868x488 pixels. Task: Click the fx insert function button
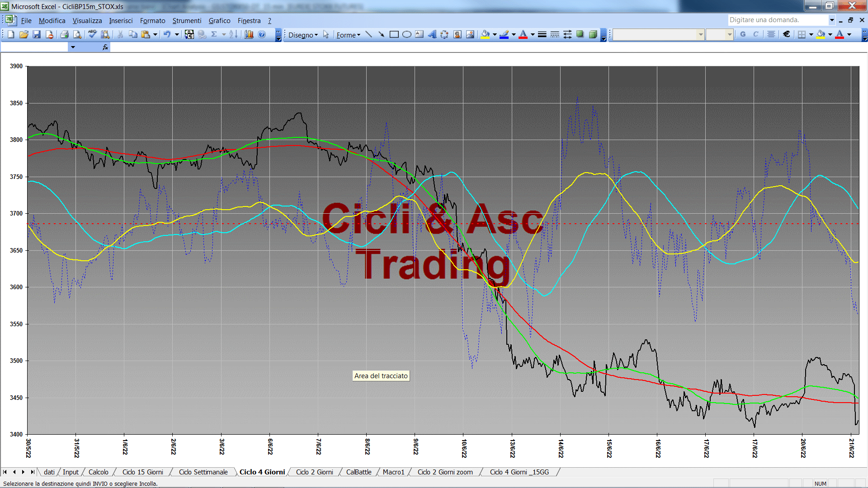pyautogui.click(x=105, y=47)
